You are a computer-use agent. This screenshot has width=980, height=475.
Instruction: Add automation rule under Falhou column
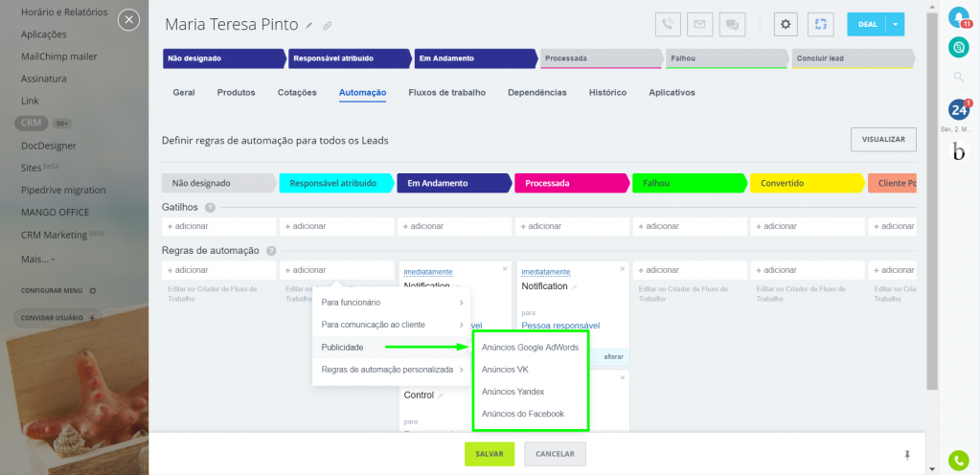(x=690, y=270)
